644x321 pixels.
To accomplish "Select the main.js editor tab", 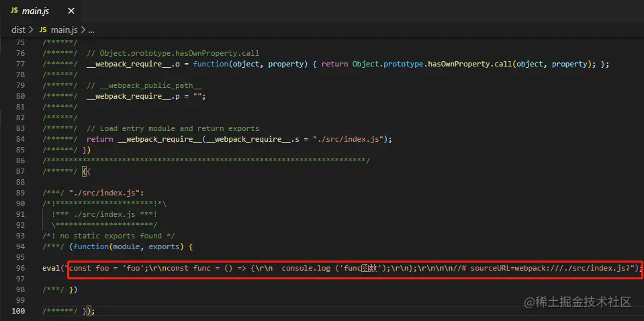I will coord(40,11).
